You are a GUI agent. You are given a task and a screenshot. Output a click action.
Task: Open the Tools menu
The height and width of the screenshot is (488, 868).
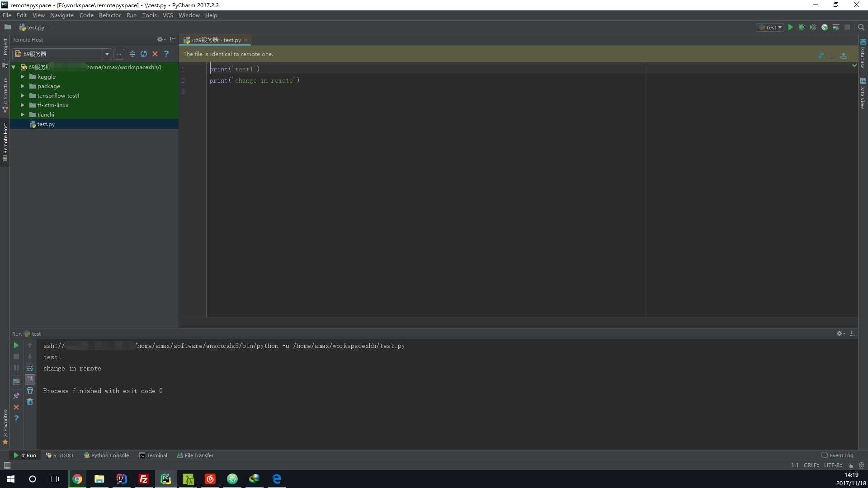tap(150, 15)
